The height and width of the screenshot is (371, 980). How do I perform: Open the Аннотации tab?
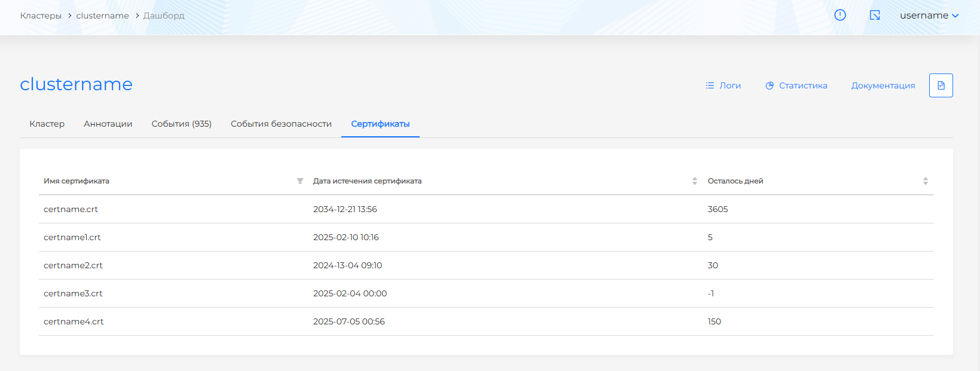108,124
